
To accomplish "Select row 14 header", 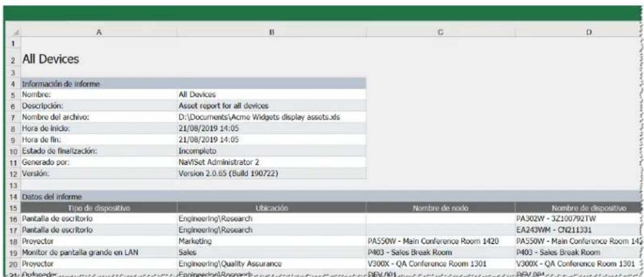I will [12, 197].
